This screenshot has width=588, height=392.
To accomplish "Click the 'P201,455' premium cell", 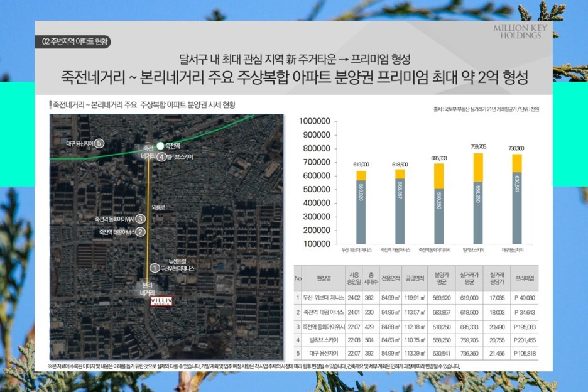I will pyautogui.click(x=525, y=340).
